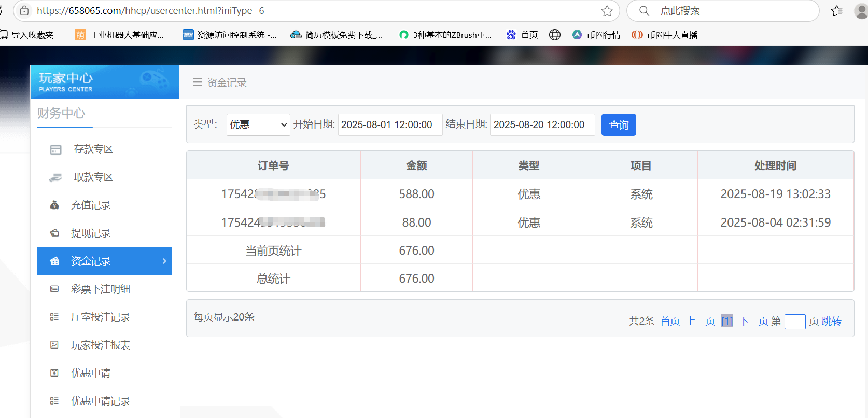Open the 开始日期 date picker field
Image resolution: width=868 pixels, height=418 pixels.
(390, 125)
